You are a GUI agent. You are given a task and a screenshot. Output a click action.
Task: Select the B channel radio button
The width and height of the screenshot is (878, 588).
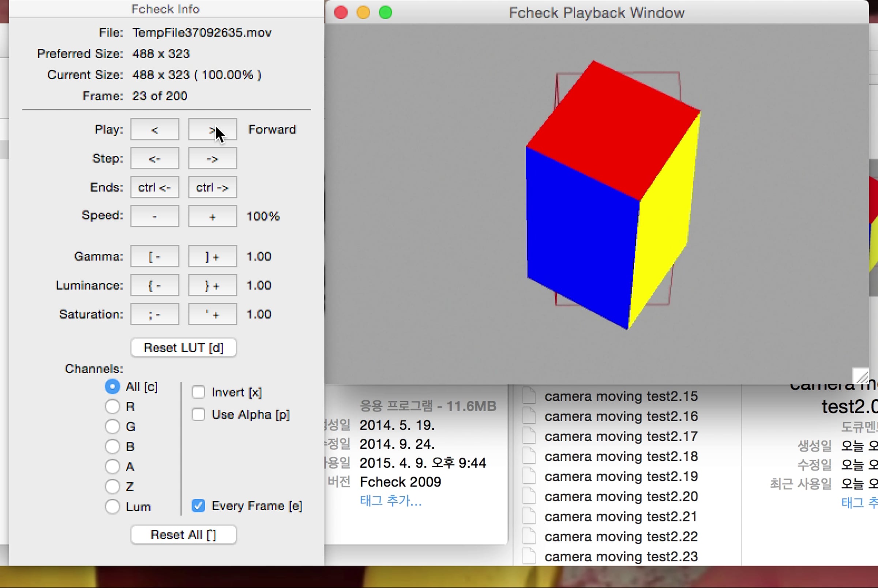coord(112,446)
